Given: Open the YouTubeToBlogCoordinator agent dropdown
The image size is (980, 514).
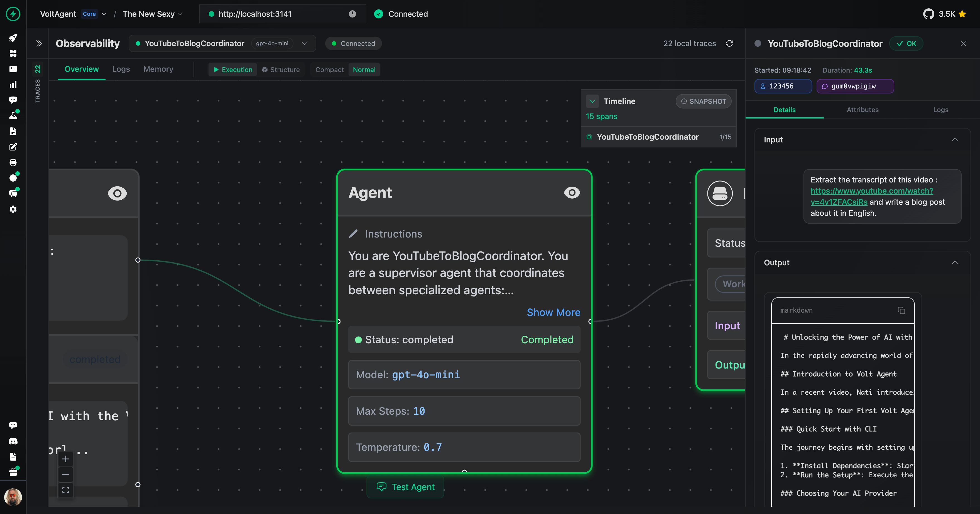Looking at the screenshot, I should 304,44.
